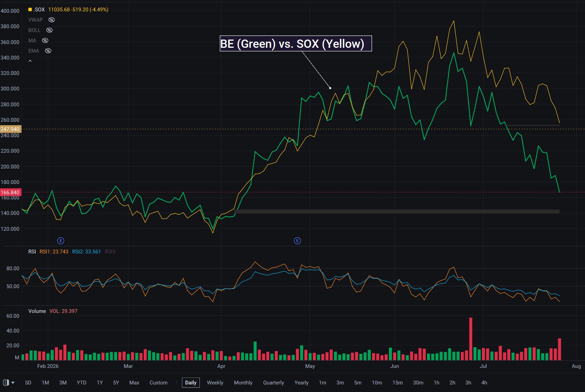Switch to the Daily interval
585x392 pixels.
pyautogui.click(x=191, y=382)
